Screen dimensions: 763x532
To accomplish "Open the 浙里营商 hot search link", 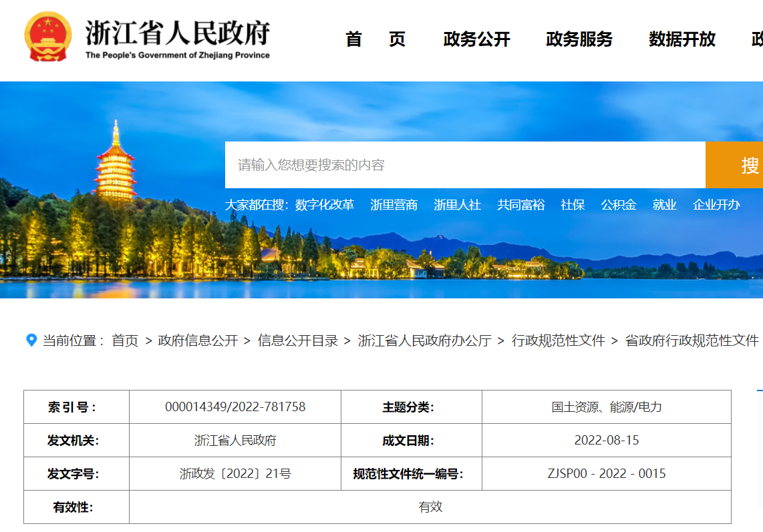I will [x=394, y=205].
